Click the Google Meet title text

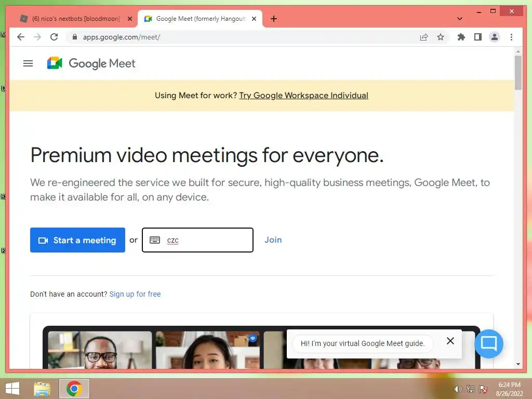(x=102, y=63)
